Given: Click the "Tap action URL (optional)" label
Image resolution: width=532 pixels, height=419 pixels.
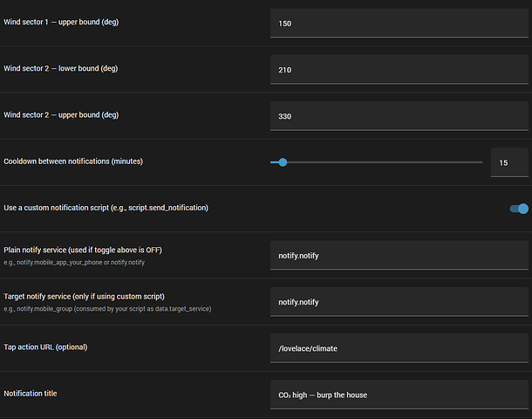Looking at the screenshot, I should pos(46,347).
